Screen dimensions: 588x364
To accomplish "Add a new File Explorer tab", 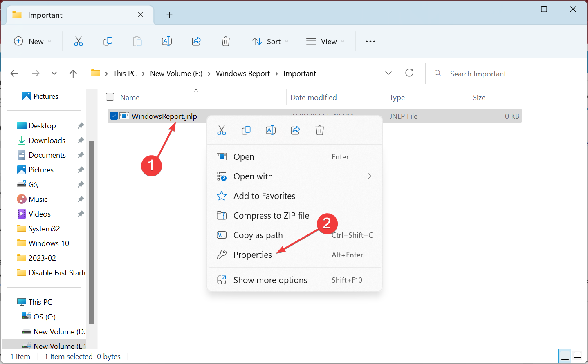I will point(169,15).
